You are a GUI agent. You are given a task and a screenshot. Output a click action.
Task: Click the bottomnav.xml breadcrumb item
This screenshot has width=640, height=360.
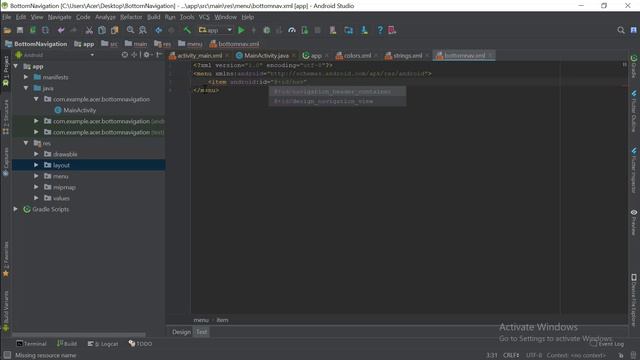(234, 44)
